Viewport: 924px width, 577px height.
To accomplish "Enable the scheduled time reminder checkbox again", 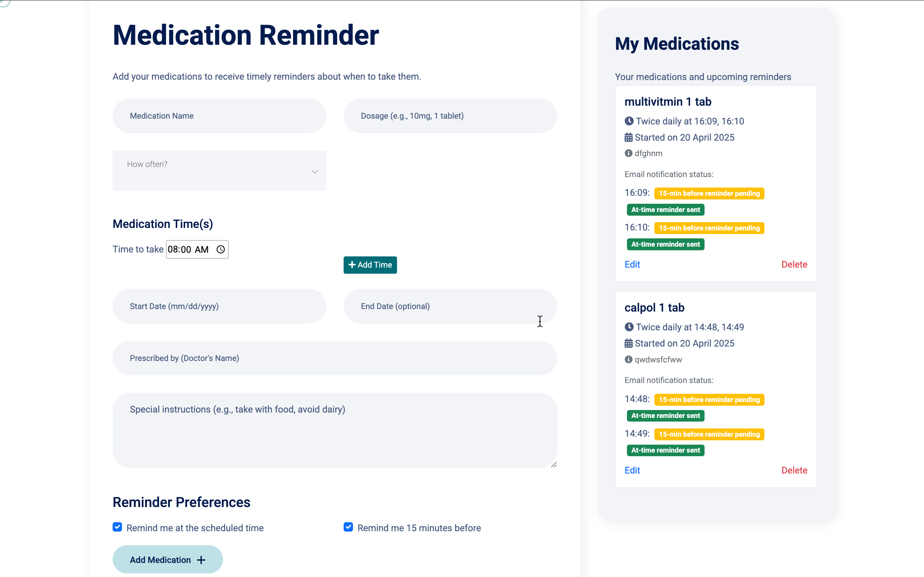I will coord(117,527).
